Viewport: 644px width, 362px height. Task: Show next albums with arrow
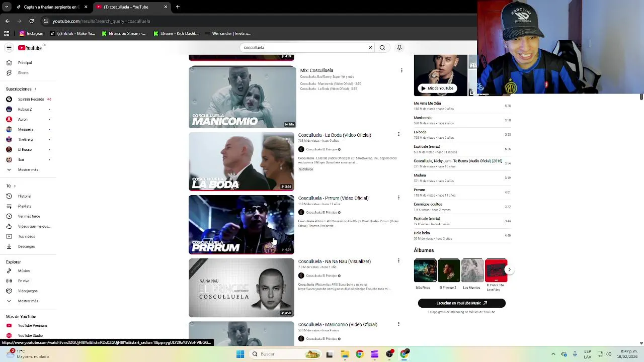(x=509, y=269)
